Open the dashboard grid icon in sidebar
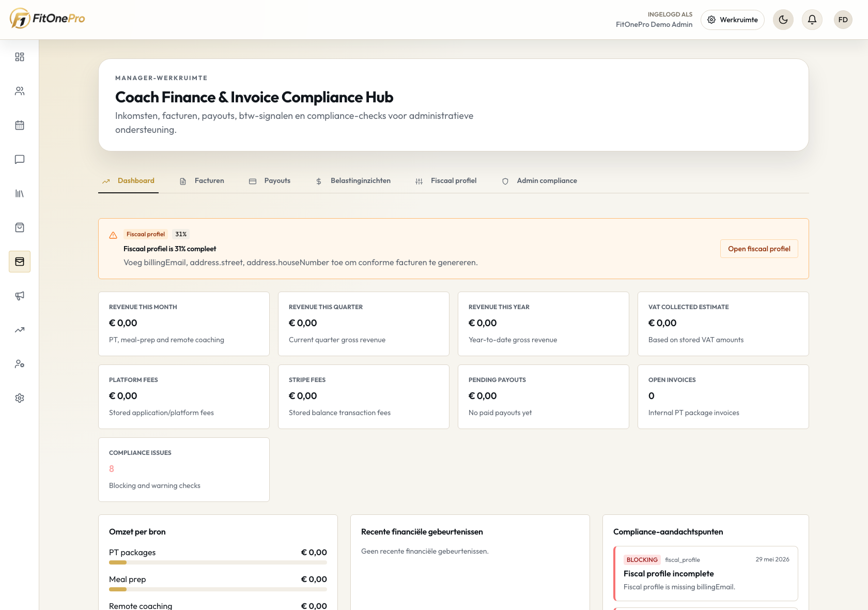 click(20, 57)
